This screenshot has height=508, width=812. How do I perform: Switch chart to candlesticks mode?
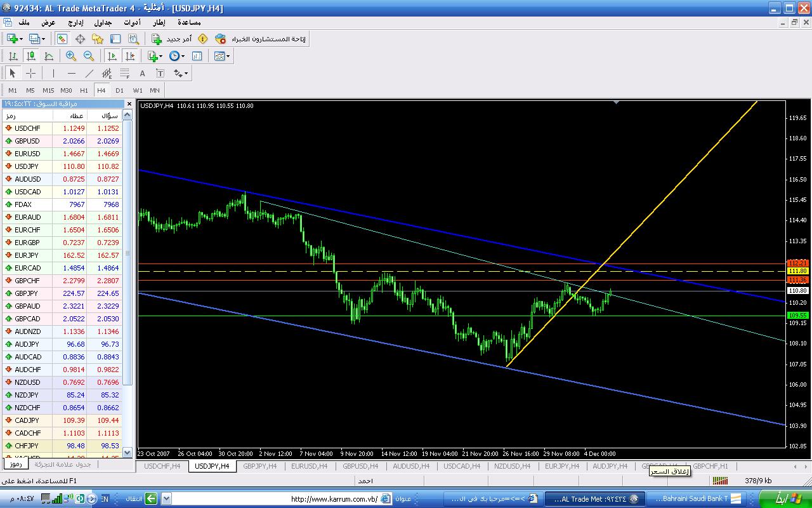tap(30, 56)
